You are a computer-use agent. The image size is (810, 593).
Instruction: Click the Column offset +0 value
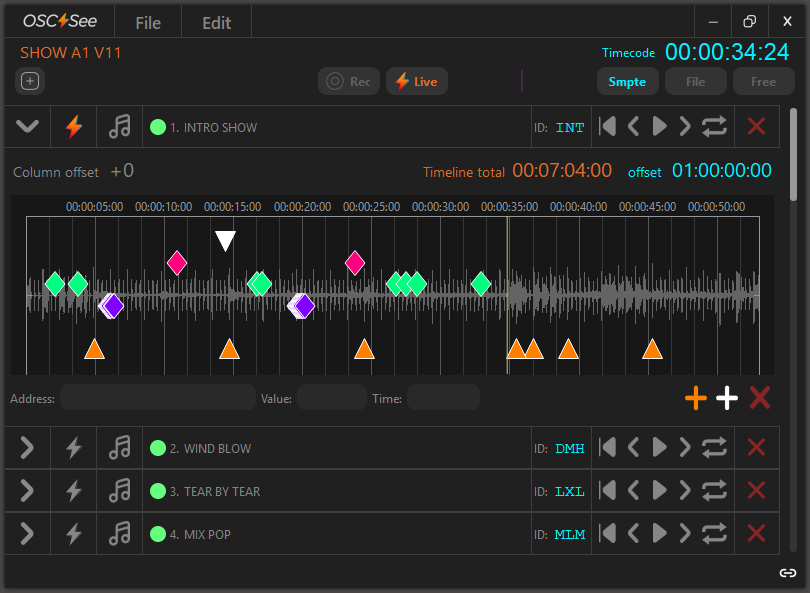122,170
